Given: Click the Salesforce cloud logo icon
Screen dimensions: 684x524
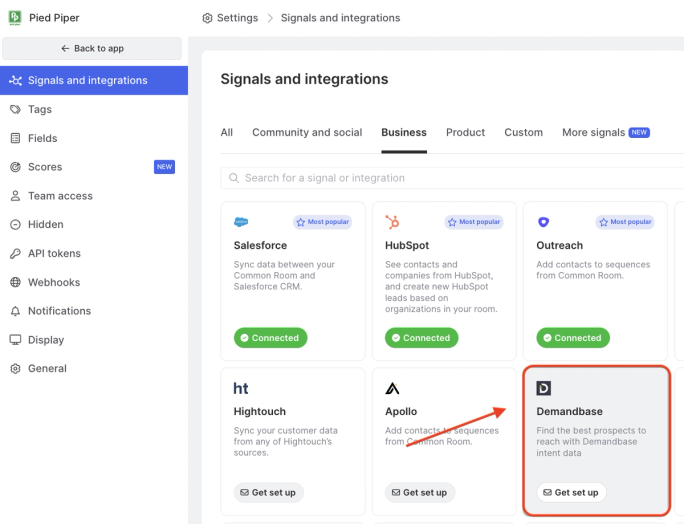Looking at the screenshot, I should tap(241, 222).
